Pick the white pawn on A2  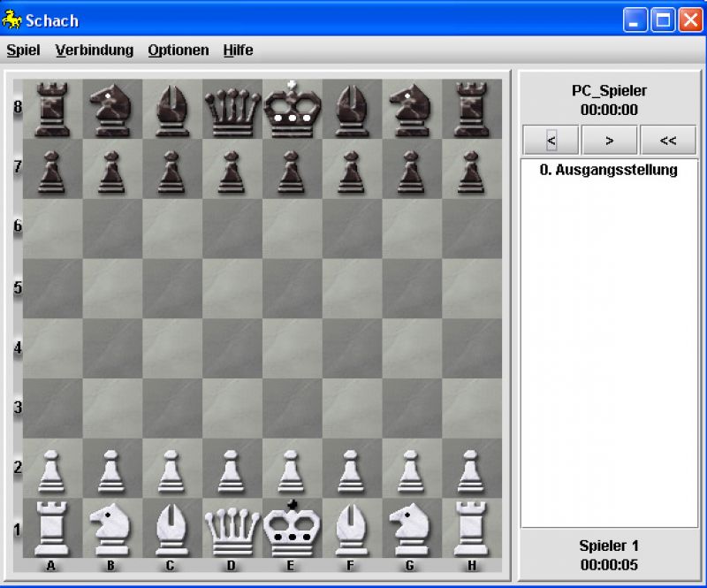51,471
